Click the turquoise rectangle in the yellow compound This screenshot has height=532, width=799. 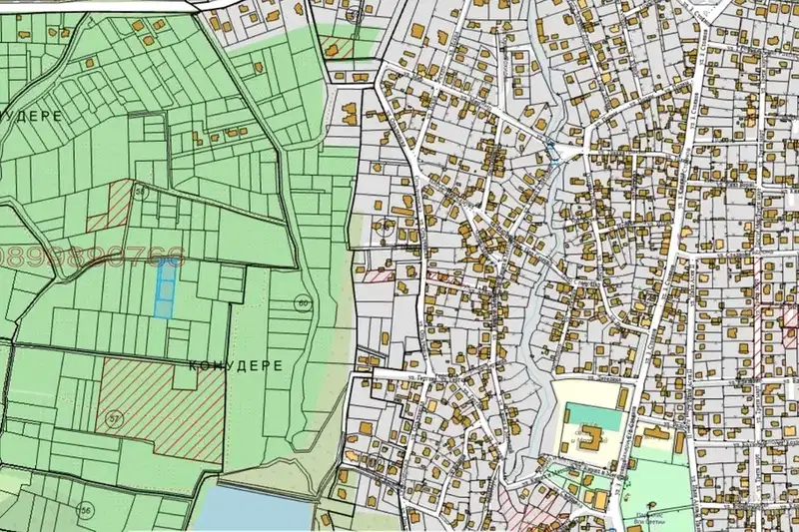pos(594,415)
